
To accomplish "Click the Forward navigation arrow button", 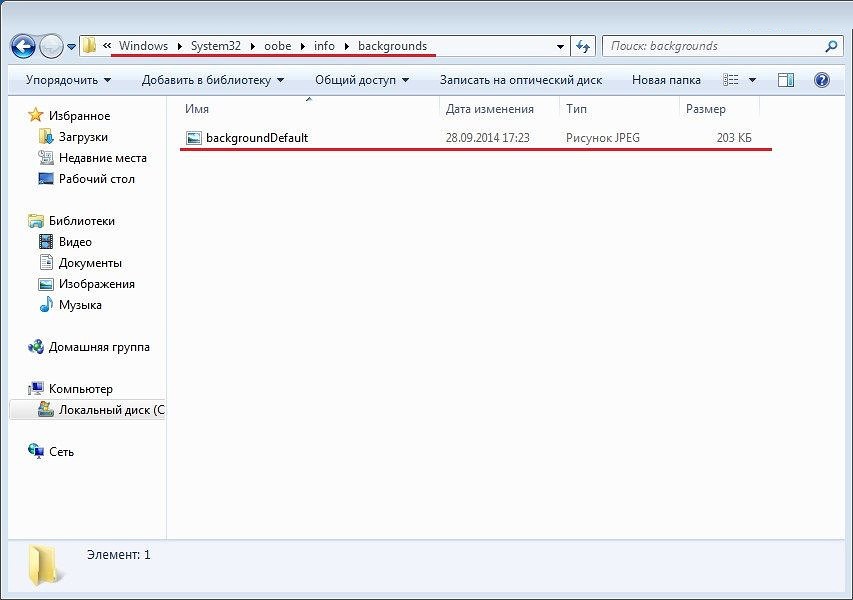I will [x=52, y=47].
